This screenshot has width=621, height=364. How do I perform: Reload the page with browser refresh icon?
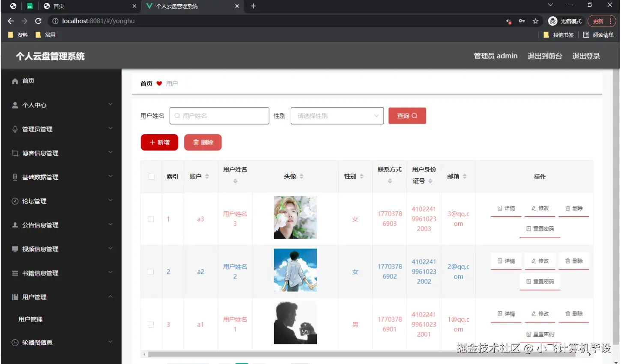coord(38,21)
